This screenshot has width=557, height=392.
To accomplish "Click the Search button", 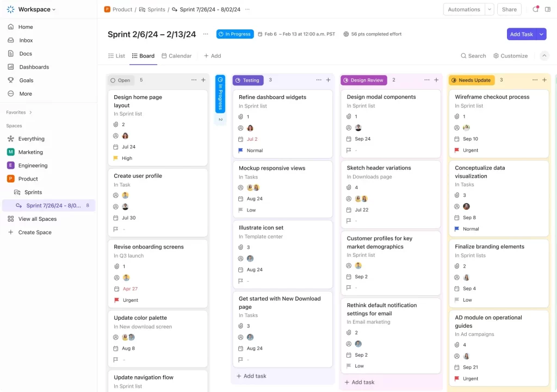I will coord(473,56).
